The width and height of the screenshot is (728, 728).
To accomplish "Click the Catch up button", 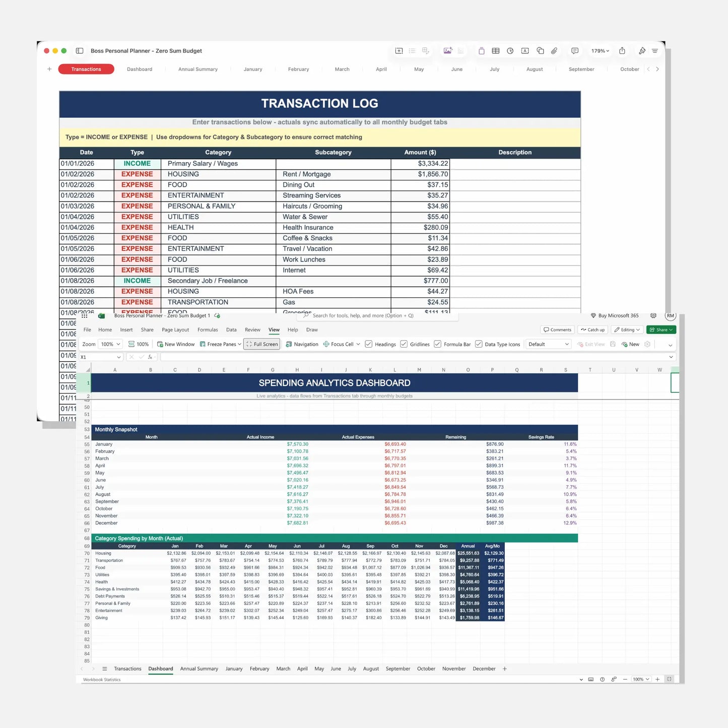I will 592,330.
